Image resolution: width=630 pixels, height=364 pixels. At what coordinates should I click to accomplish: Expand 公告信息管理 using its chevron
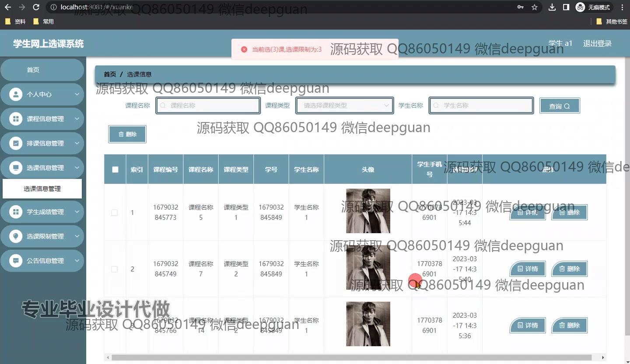pos(77,261)
